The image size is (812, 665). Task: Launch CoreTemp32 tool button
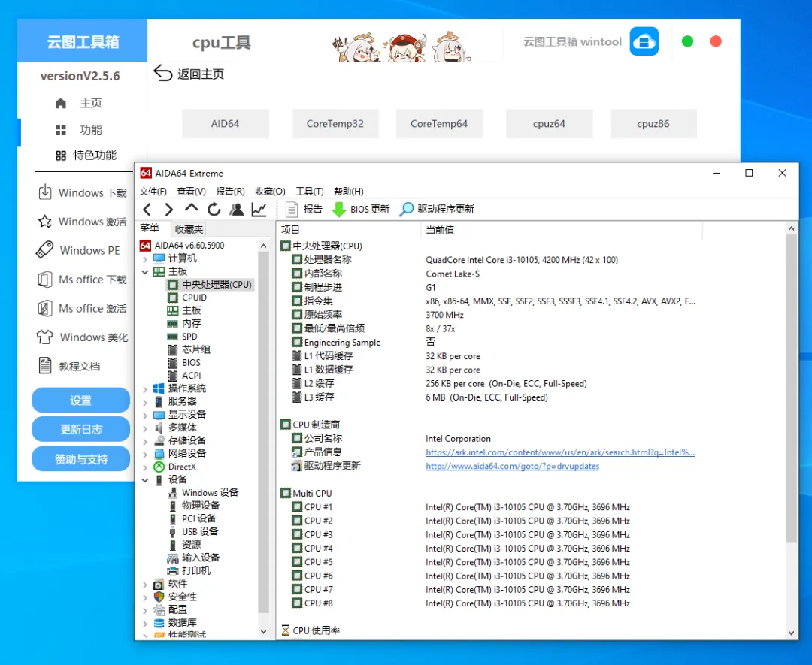point(335,124)
